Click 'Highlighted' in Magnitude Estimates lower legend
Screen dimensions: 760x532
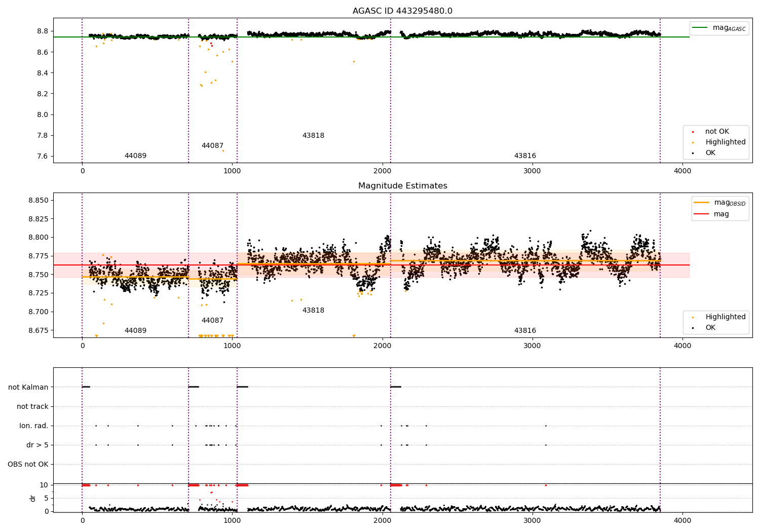[725, 317]
